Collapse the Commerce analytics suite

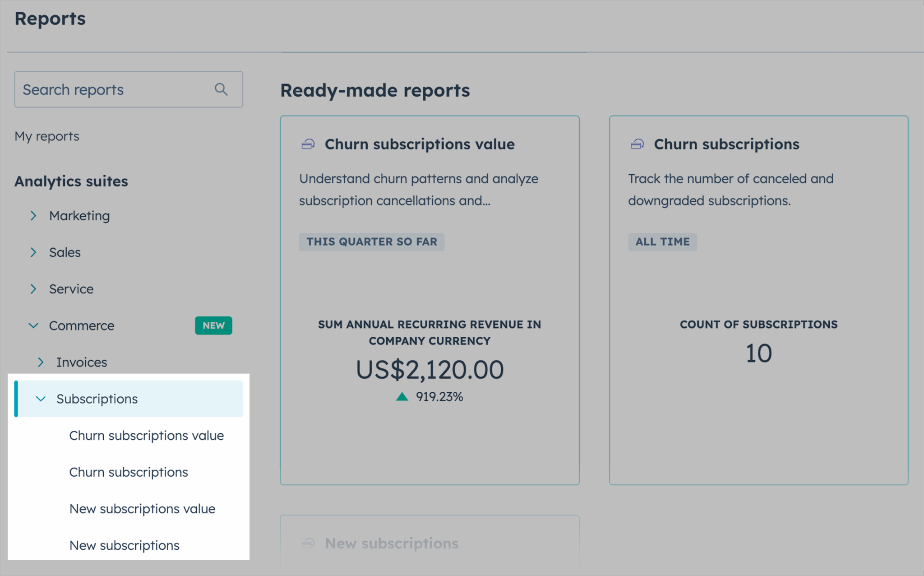click(33, 325)
